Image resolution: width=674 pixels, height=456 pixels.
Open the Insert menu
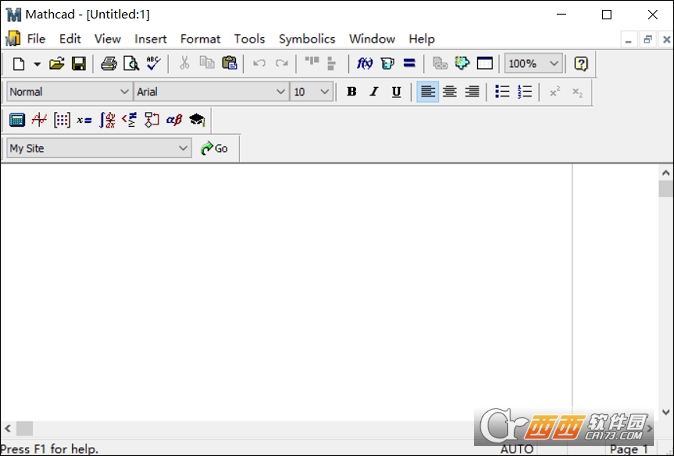point(150,39)
